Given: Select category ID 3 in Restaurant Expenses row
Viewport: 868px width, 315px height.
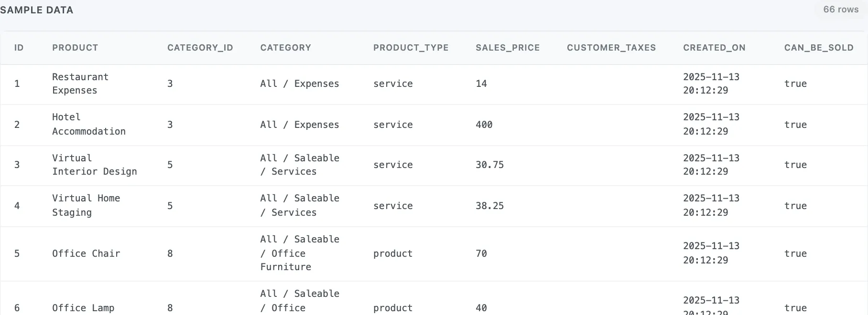Looking at the screenshot, I should pos(170,84).
